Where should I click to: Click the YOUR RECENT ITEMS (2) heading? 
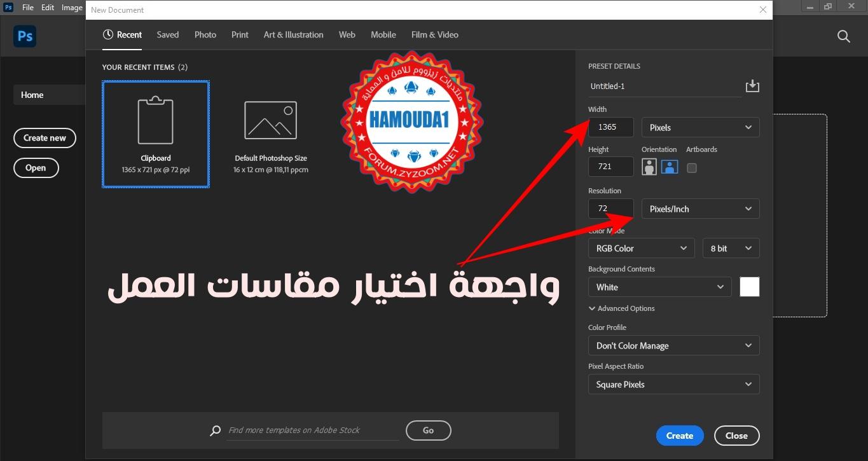click(x=145, y=67)
